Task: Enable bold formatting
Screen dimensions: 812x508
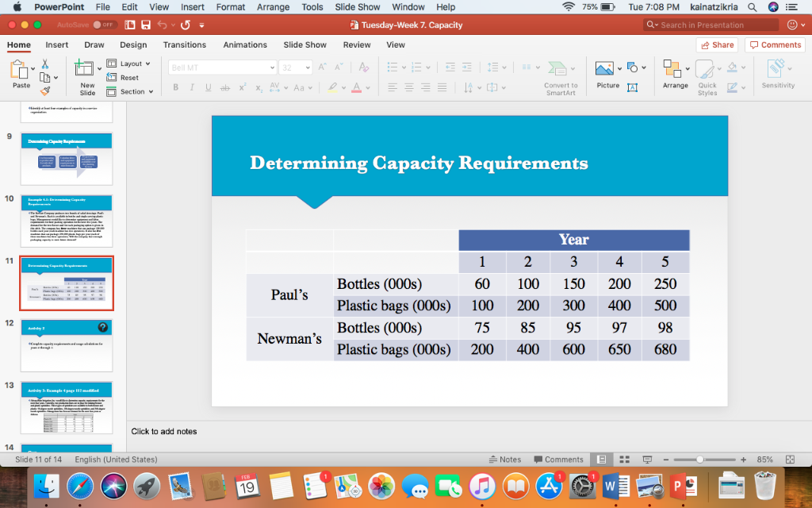Action: pyautogui.click(x=175, y=87)
